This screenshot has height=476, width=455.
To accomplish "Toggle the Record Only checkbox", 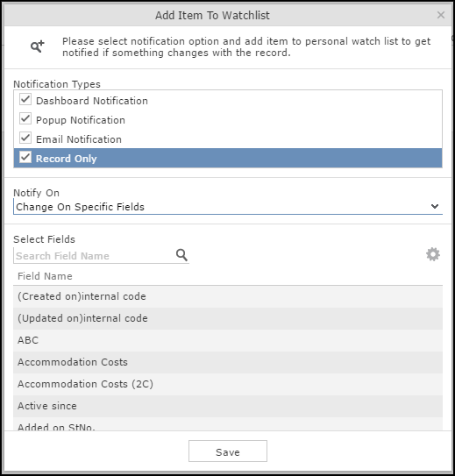I will tap(25, 157).
